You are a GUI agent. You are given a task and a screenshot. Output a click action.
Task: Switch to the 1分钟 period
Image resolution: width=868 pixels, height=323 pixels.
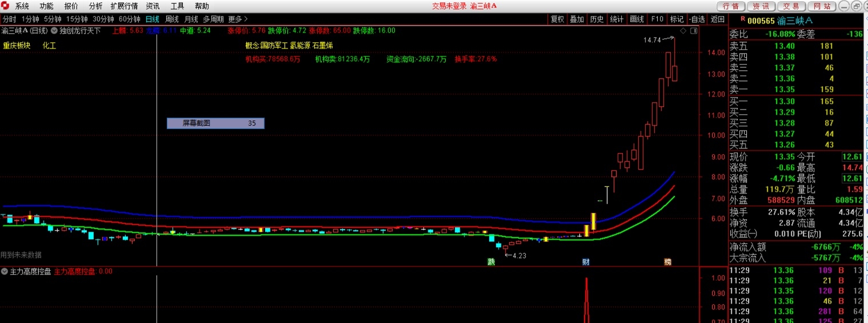pos(30,19)
